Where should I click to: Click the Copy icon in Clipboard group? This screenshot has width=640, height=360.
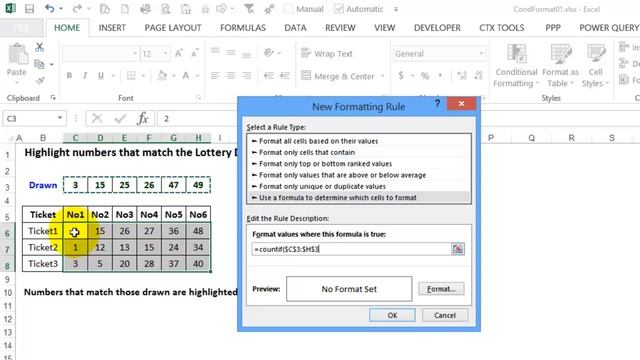(39, 64)
